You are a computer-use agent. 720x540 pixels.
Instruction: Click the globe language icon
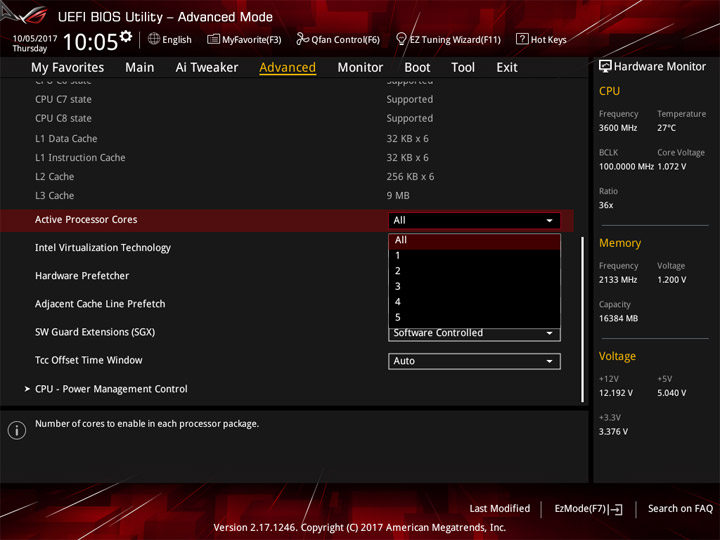point(154,39)
